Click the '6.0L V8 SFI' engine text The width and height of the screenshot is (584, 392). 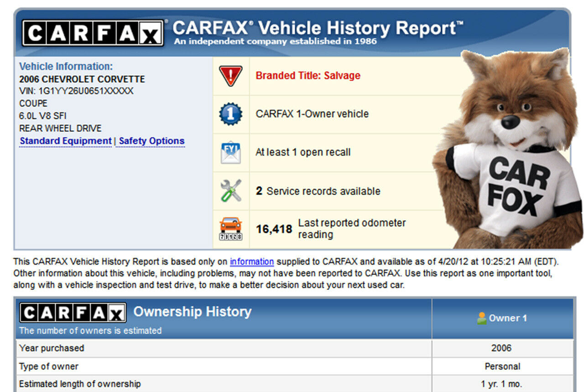(x=43, y=116)
